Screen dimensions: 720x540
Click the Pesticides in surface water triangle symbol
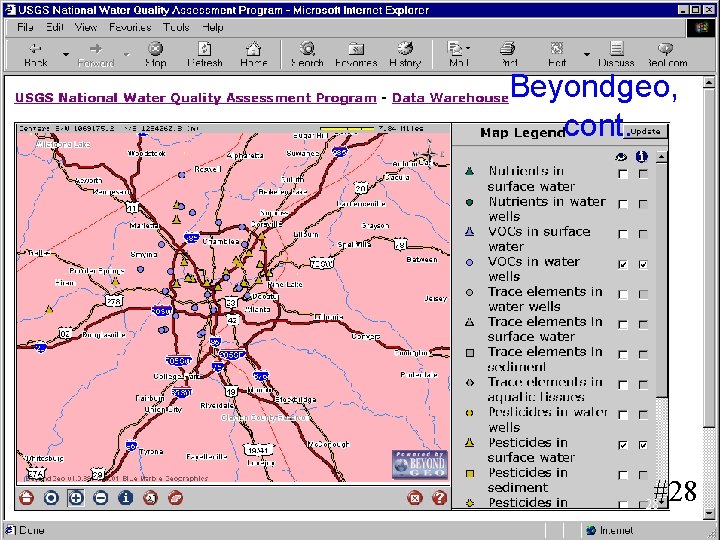[x=469, y=443]
